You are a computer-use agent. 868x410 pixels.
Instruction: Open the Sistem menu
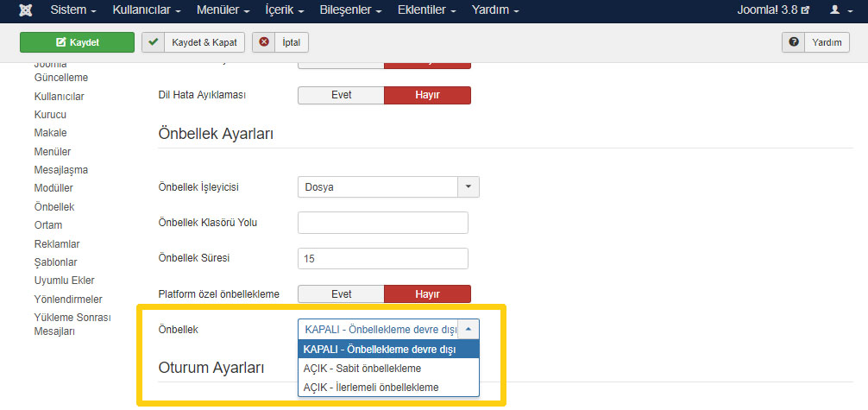(x=73, y=10)
